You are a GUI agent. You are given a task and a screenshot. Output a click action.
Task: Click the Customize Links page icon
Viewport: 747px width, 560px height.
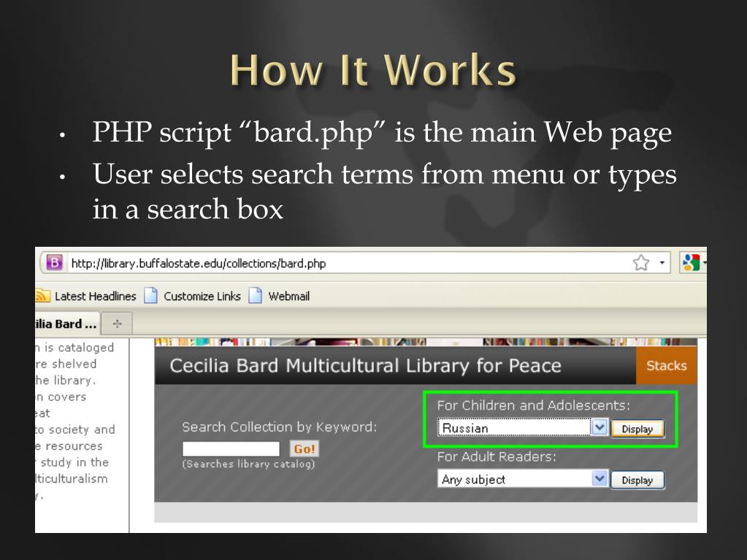pyautogui.click(x=151, y=296)
